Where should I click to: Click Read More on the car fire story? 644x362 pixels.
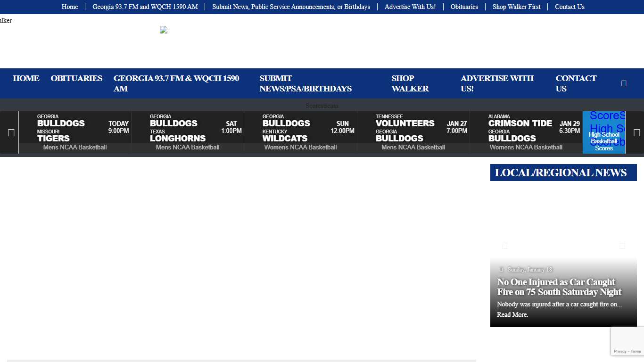[512, 314]
